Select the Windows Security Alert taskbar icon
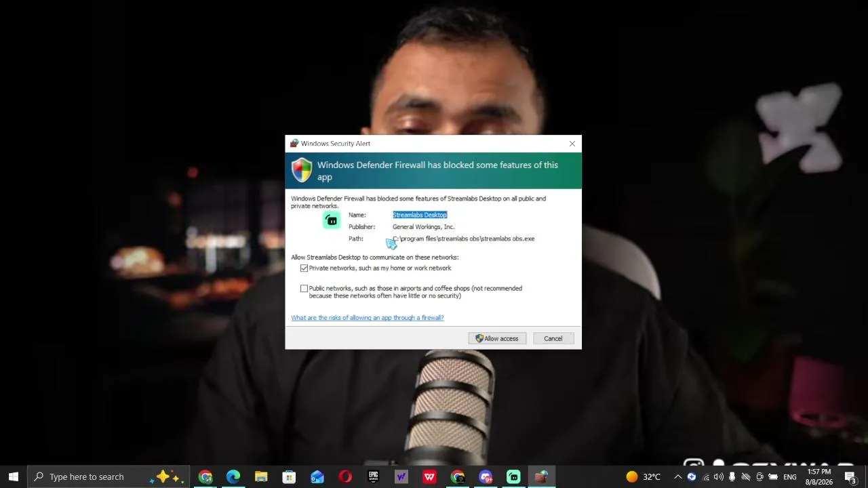The height and width of the screenshot is (488, 868). click(x=541, y=476)
